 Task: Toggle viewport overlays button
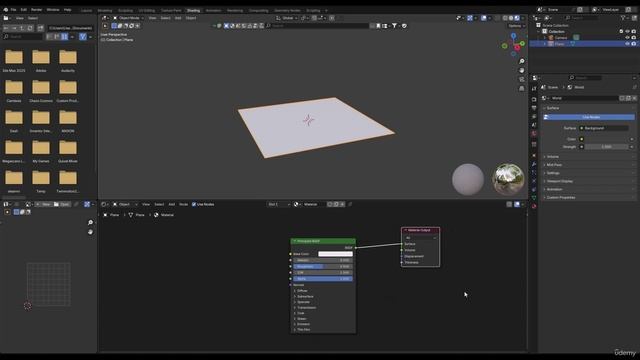pos(484,18)
